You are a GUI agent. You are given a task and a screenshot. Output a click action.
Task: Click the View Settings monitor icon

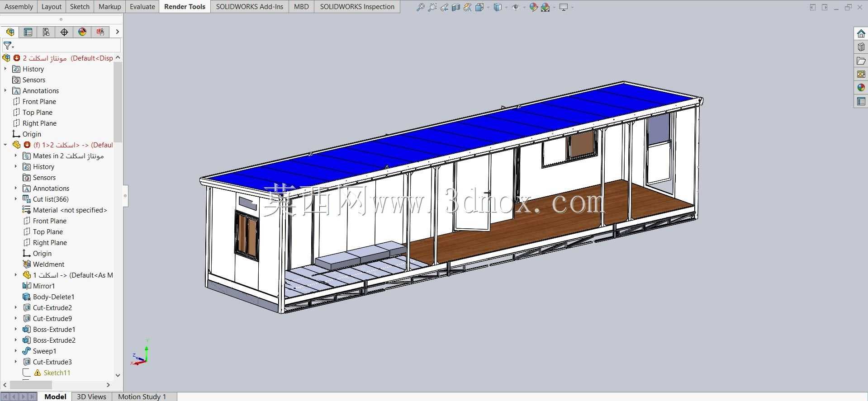click(x=564, y=7)
